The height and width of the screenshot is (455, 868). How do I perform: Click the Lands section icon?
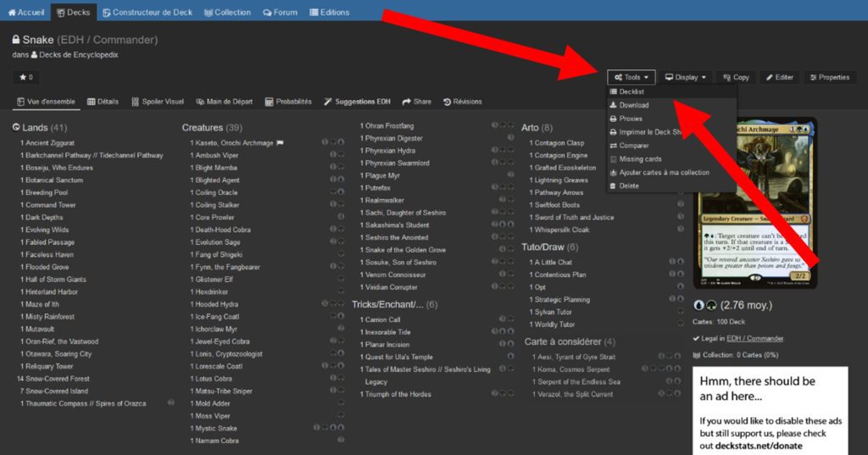tap(16, 127)
